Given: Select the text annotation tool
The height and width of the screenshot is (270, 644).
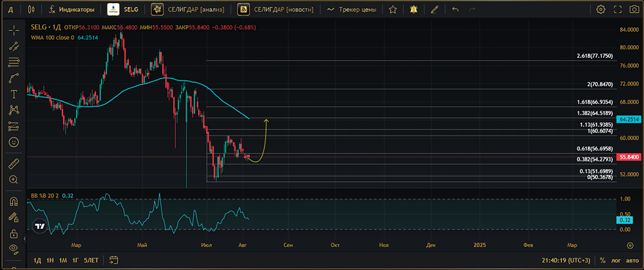Looking at the screenshot, I should tap(14, 94).
